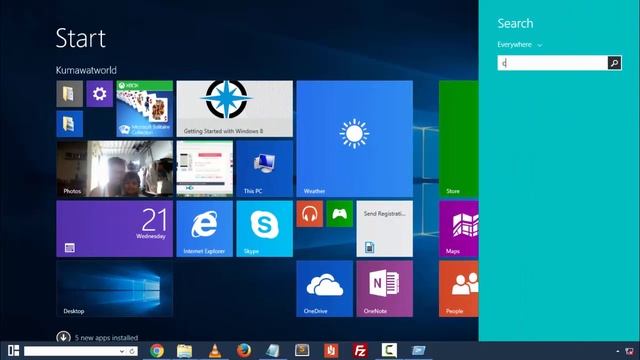Viewport: 640px width, 360px height.
Task: Open the Camtasia icon in the taskbar
Action: (x=389, y=350)
